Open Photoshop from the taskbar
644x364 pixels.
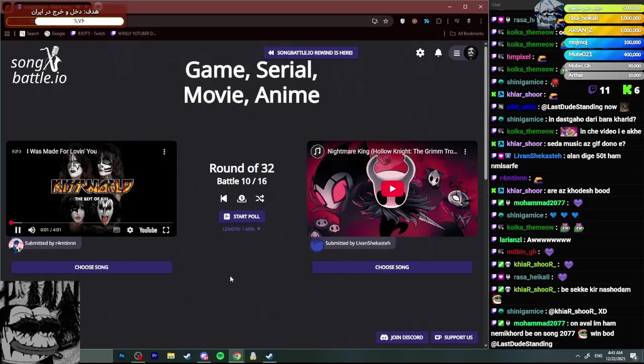click(x=122, y=356)
